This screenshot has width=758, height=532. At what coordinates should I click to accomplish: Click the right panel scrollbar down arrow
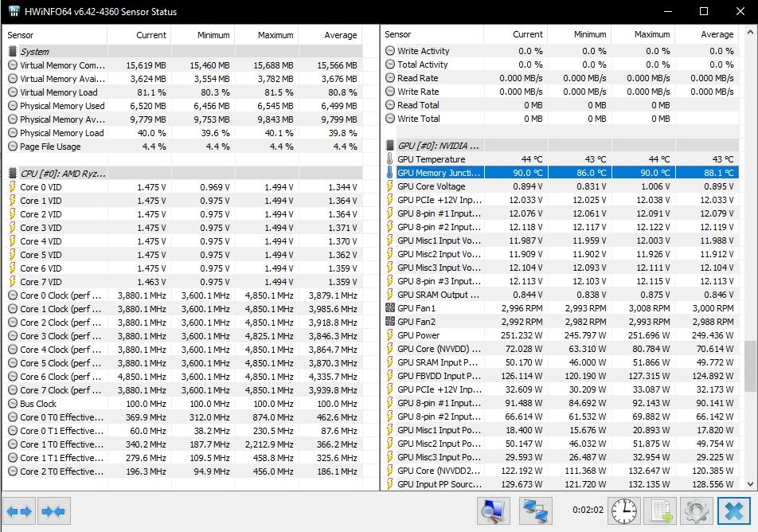pyautogui.click(x=750, y=484)
